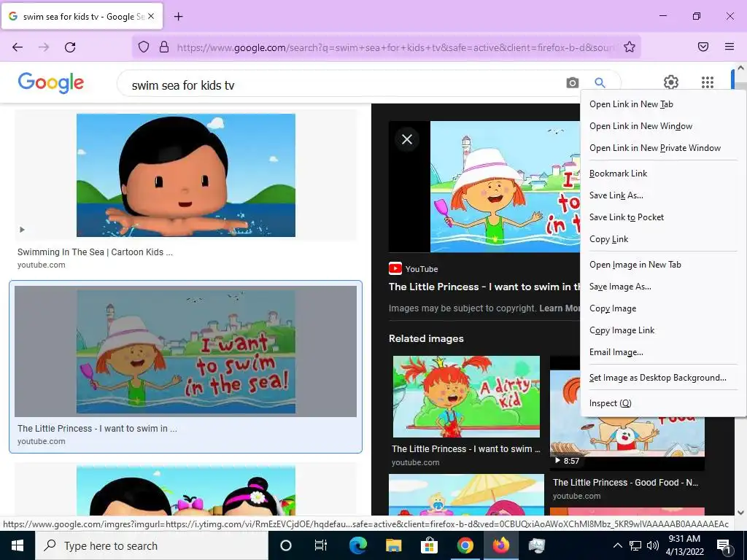This screenshot has height=560, width=747.
Task: Choose Open Link in New Window
Action: (663, 126)
